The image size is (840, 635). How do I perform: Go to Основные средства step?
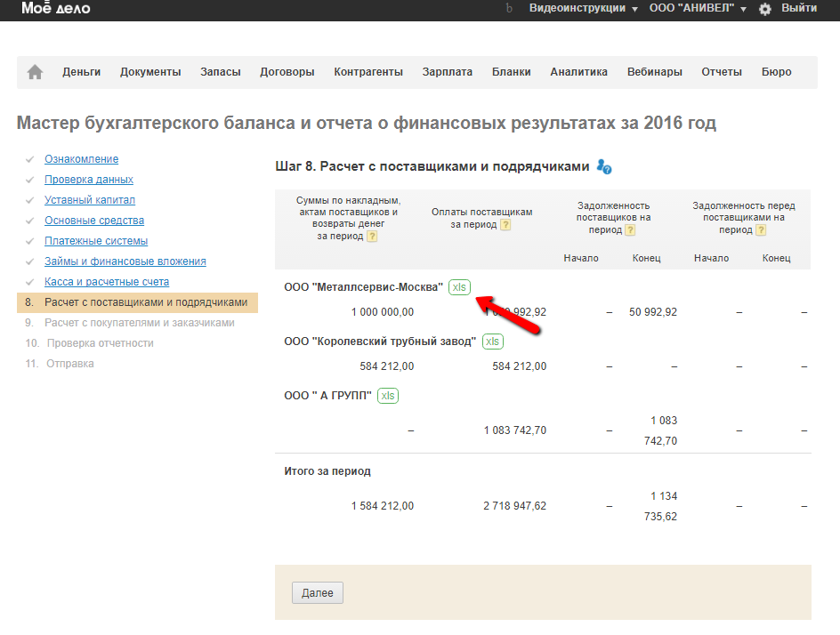click(x=94, y=220)
